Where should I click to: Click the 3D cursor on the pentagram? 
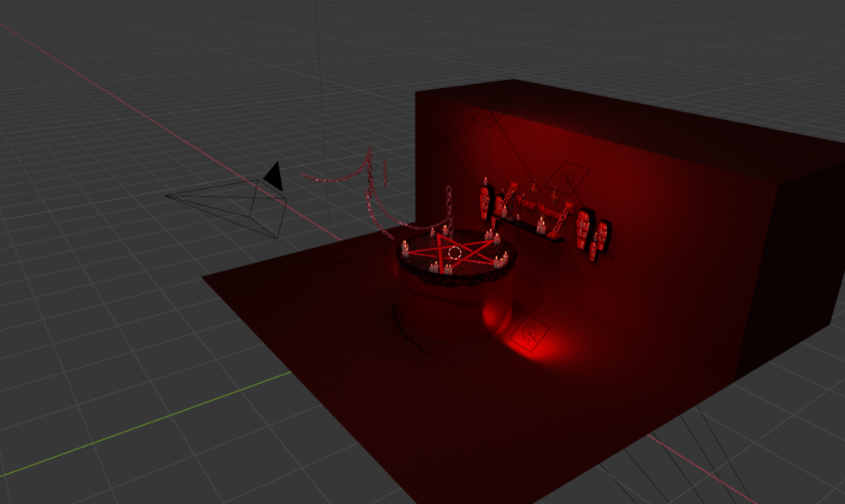[x=454, y=253]
